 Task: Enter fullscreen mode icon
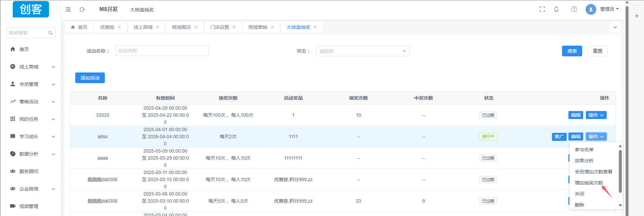(x=542, y=9)
